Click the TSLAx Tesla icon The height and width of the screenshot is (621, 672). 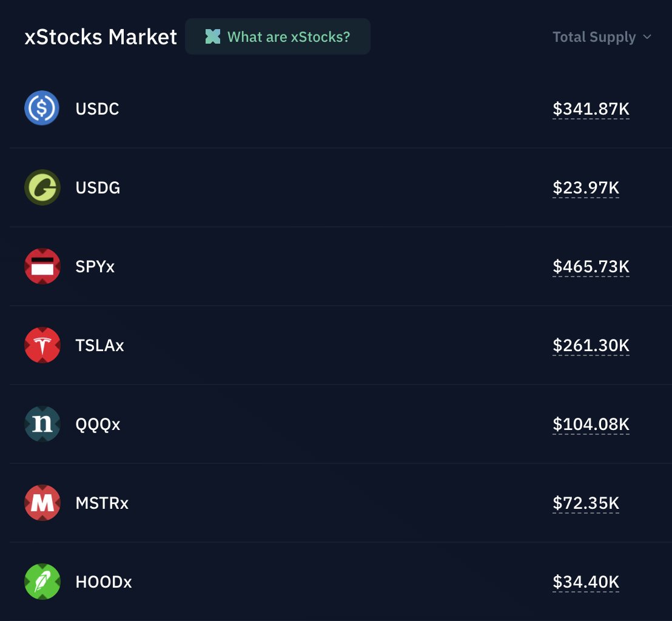(x=42, y=345)
